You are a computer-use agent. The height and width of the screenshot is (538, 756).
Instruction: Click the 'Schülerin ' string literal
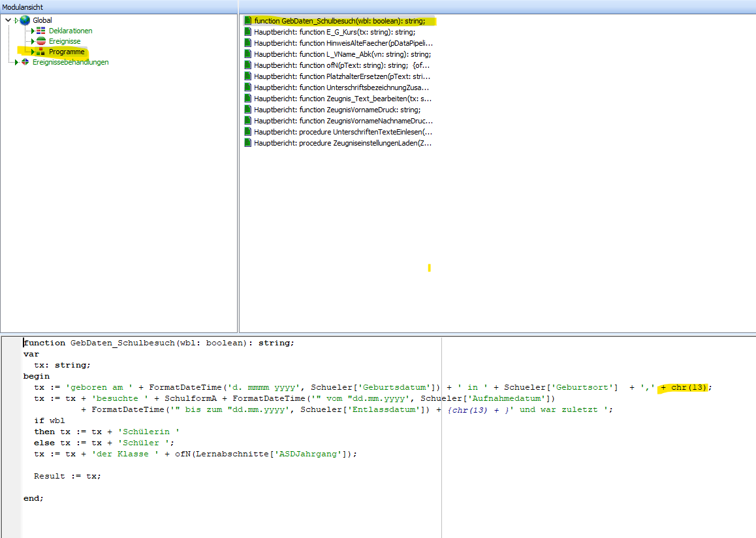click(148, 432)
